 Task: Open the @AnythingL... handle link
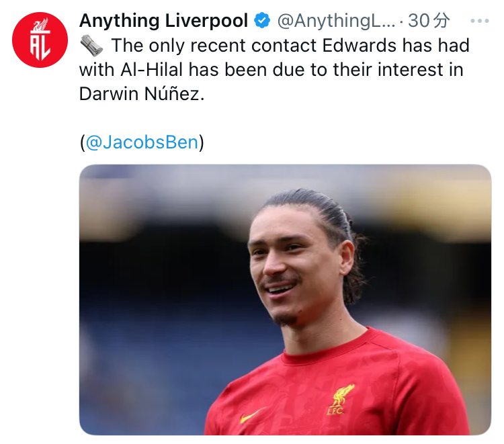click(336, 21)
